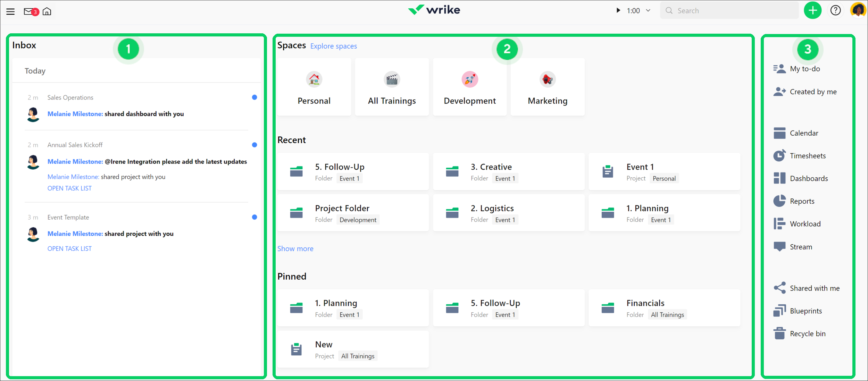Open the Explore spaces link
This screenshot has width=868, height=381.
[333, 46]
